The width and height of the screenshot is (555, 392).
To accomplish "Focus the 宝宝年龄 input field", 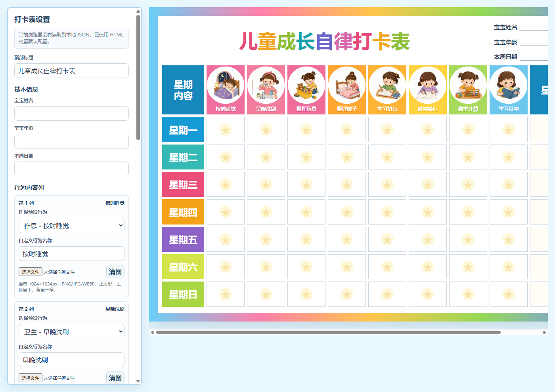I will pos(71,141).
